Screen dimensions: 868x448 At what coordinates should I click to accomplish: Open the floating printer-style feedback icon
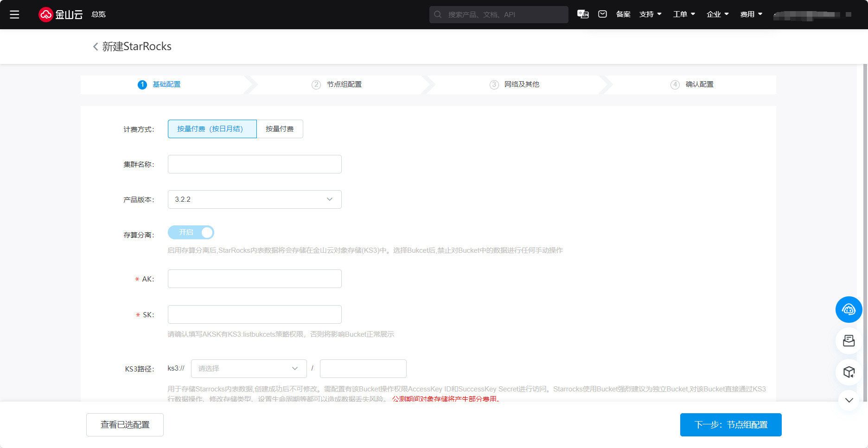click(849, 341)
